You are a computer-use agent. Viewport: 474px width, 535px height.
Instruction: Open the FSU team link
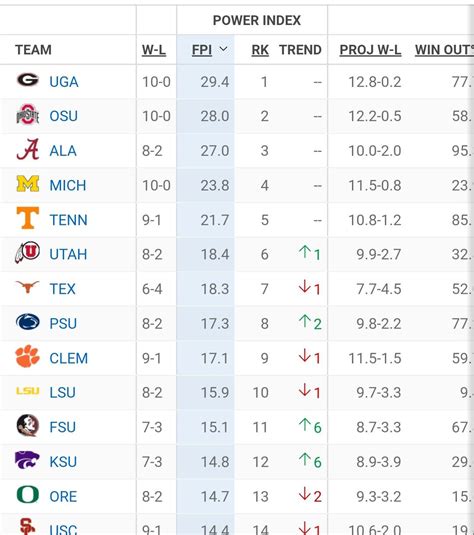point(62,427)
